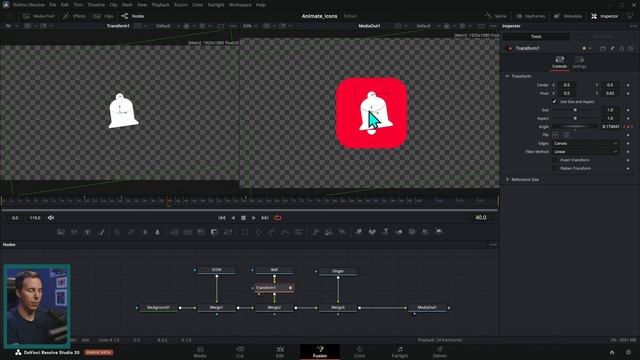
Task: Add a Blur node from toolbar
Action: [x=158, y=232]
